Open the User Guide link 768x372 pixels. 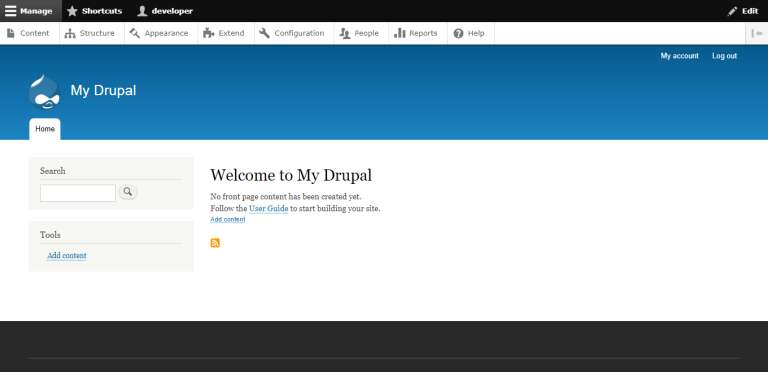pos(268,209)
